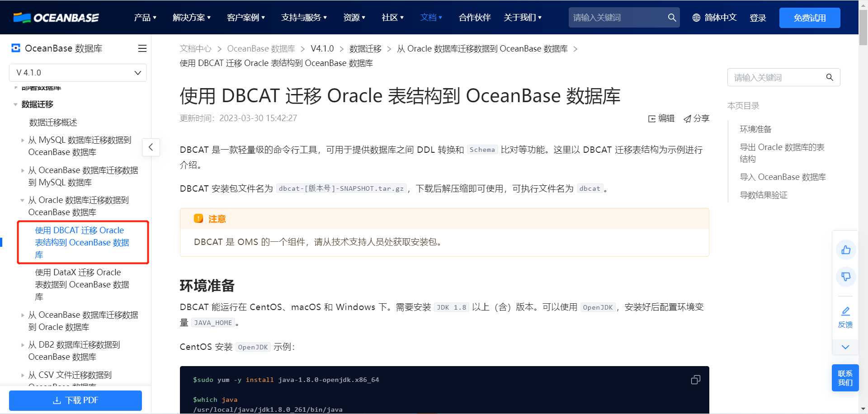Click the 下载 PDF button

pyautogui.click(x=75, y=400)
